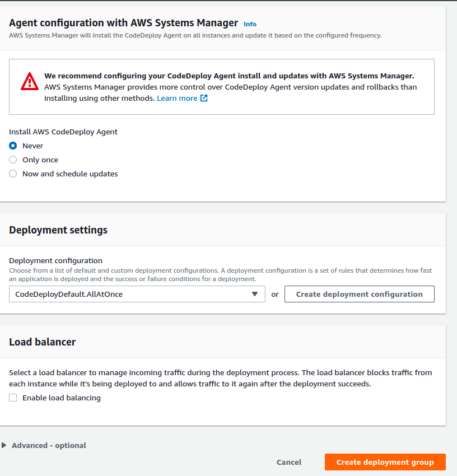This screenshot has width=457, height=476.
Task: Expand the Advanced - optional section
Action: [44, 445]
